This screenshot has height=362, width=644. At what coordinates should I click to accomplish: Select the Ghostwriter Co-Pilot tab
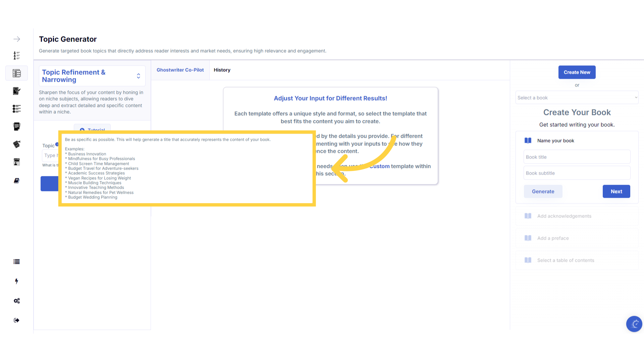click(180, 70)
